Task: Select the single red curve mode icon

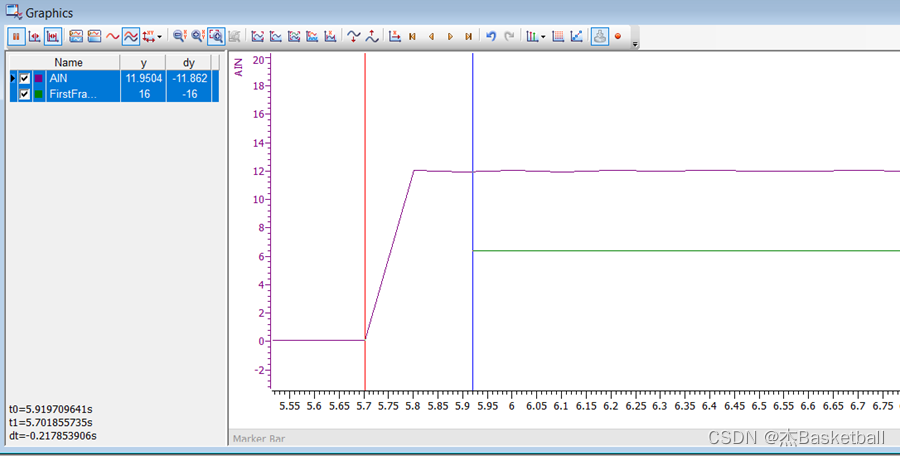Action: (x=112, y=36)
